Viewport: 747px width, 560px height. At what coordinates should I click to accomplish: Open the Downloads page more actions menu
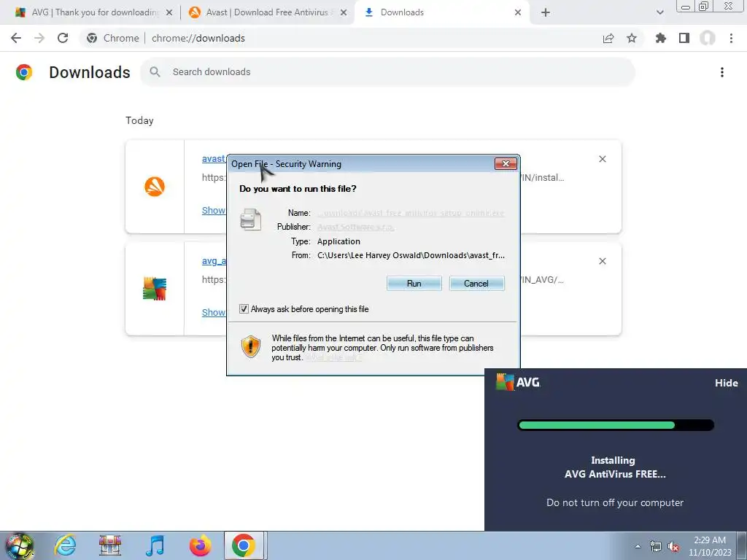pyautogui.click(x=722, y=72)
